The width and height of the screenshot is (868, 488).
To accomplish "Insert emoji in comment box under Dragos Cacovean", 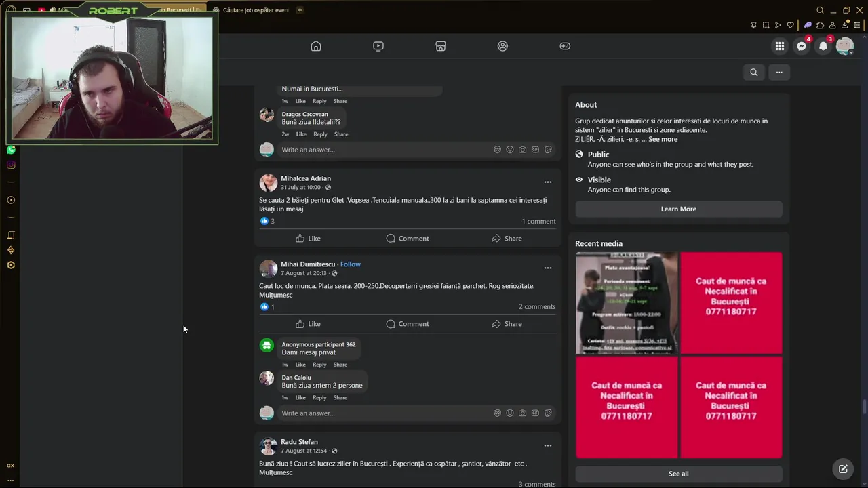I will click(x=510, y=150).
